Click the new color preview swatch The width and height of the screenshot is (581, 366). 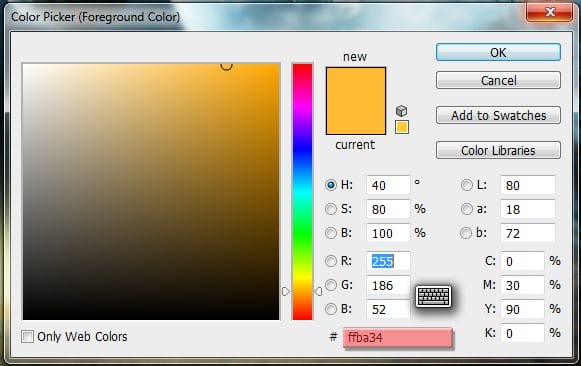tap(356, 84)
